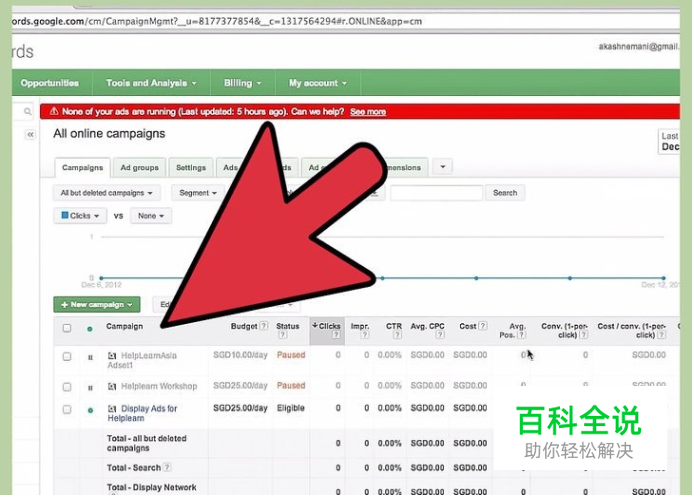Click the warning triangle icon in red banner

[54, 111]
